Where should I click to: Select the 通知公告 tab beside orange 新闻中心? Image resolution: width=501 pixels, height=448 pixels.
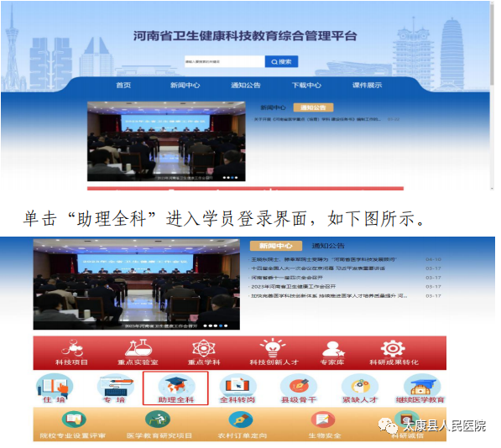(x=328, y=246)
